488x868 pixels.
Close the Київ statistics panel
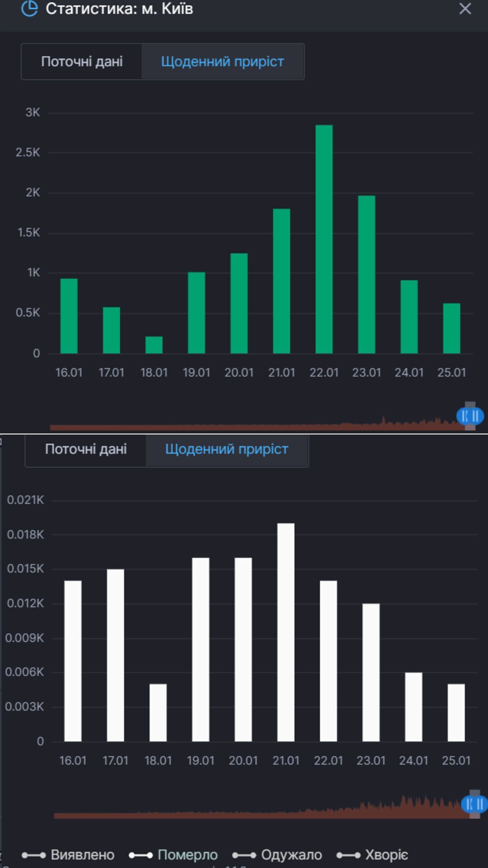coord(465,9)
